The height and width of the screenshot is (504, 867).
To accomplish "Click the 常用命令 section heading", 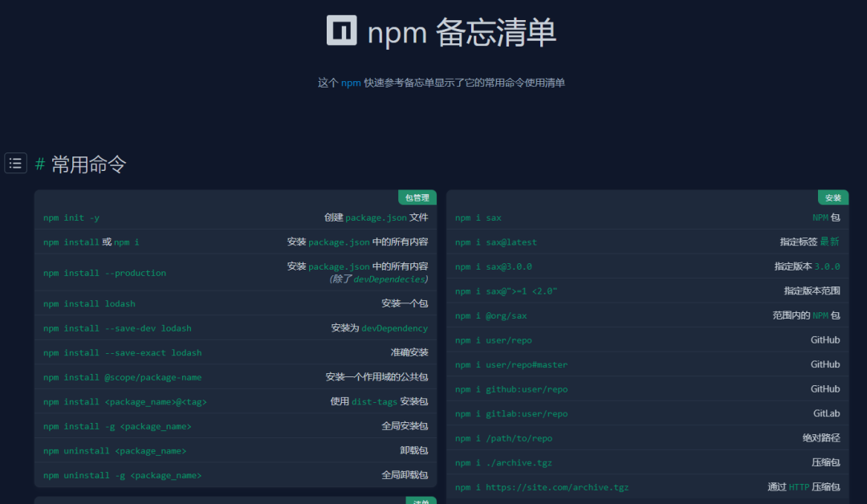I will [x=89, y=165].
